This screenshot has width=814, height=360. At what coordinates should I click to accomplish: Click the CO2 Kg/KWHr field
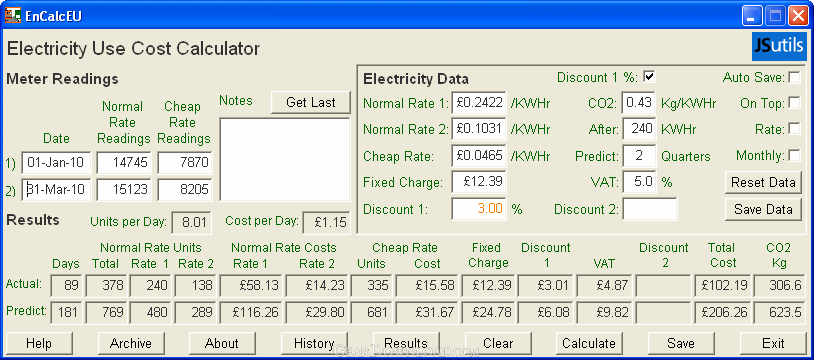(x=639, y=103)
